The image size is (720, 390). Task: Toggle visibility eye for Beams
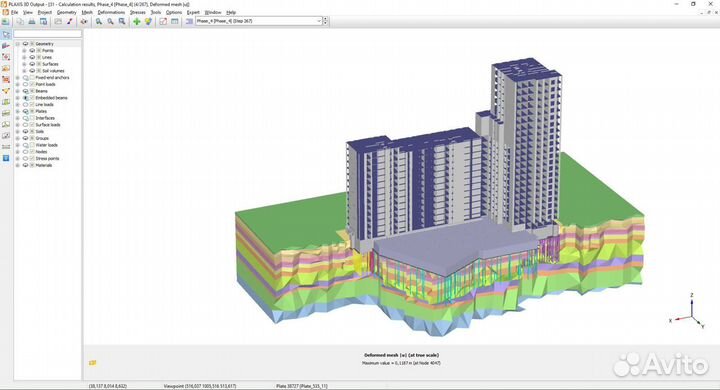[x=26, y=91]
